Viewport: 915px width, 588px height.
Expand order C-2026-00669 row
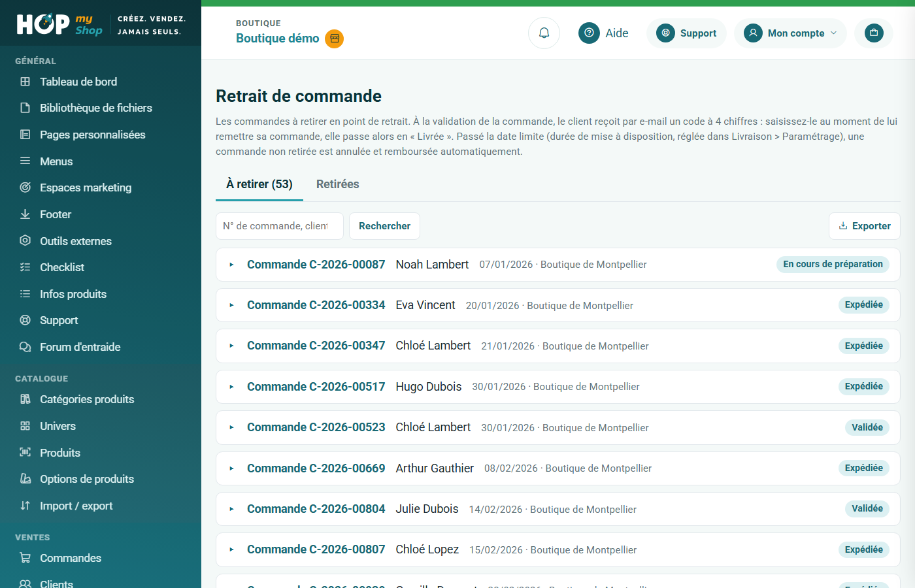click(232, 468)
